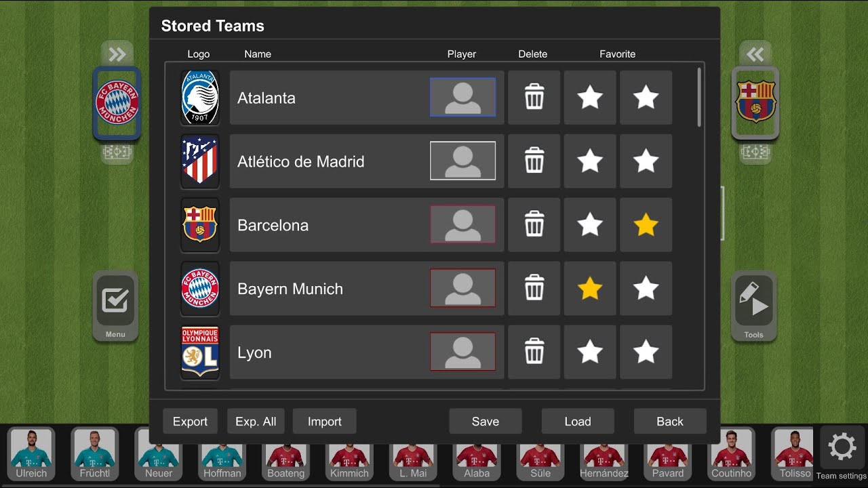Viewport: 868px width, 488px height.
Task: Expand left panel with double arrow
Action: (x=117, y=54)
